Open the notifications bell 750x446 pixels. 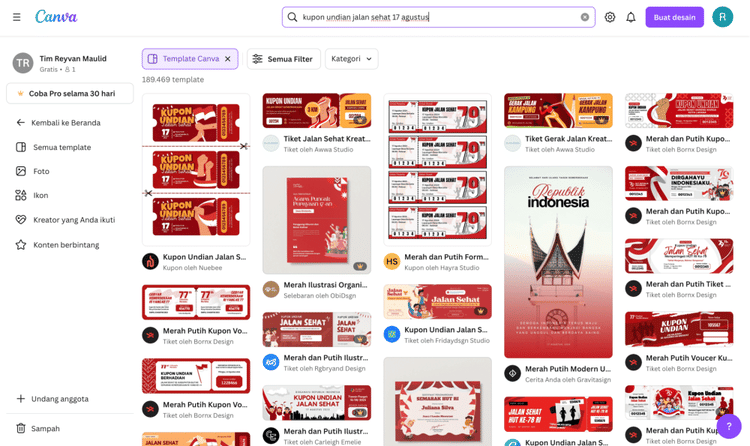[x=631, y=17]
